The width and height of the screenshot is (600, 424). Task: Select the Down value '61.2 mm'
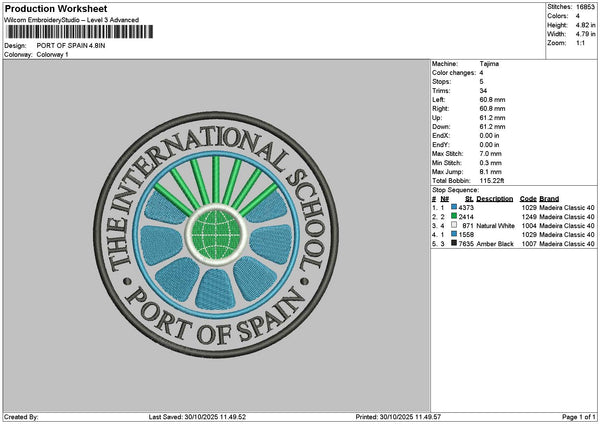pyautogui.click(x=492, y=127)
